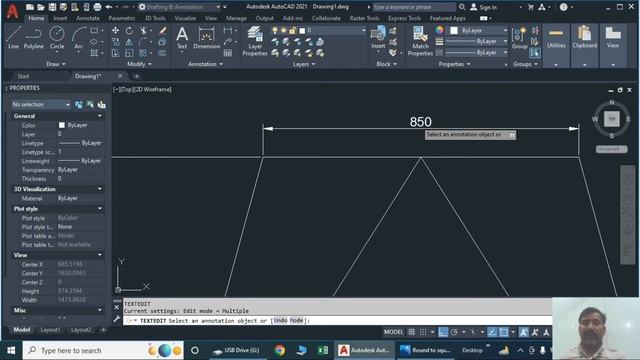Screen dimensions: 640x360
Task: Toggle object snap in status bar
Action: [x=504, y=332]
